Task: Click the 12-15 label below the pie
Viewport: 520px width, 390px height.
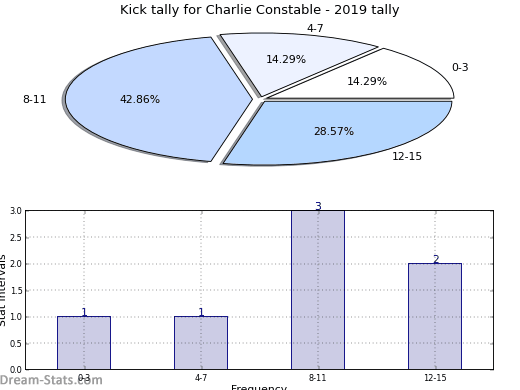Action: pyautogui.click(x=407, y=156)
